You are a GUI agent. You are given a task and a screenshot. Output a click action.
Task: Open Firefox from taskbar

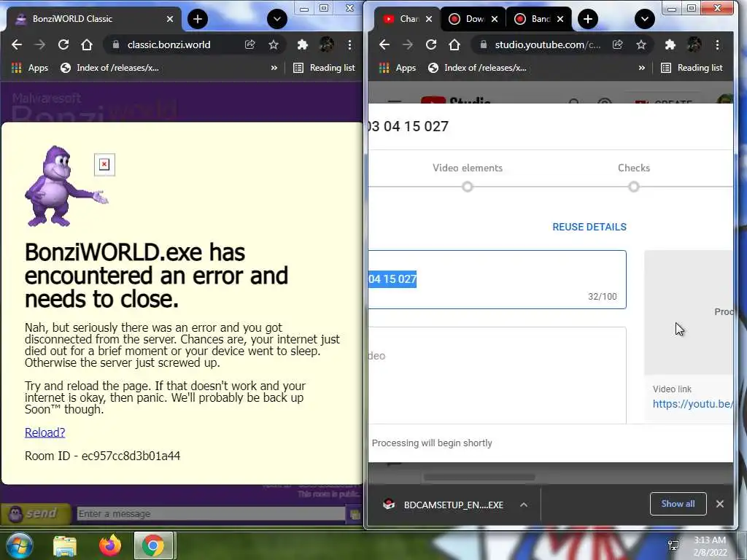110,545
